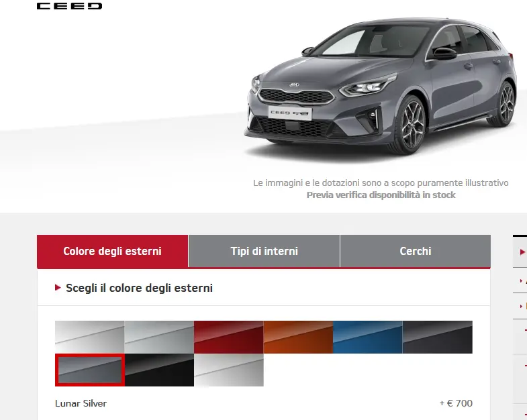Open the Colore degli esterni tab

pos(113,251)
